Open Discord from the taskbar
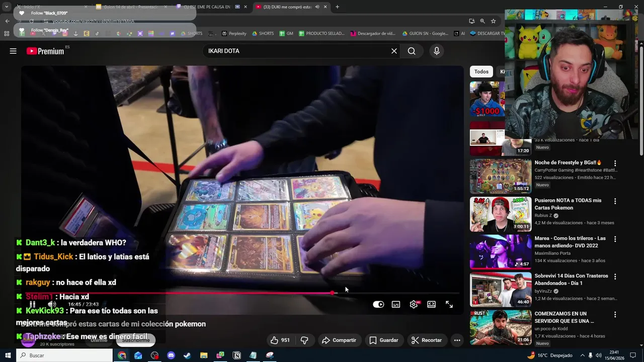Screen dimensions: 644x362 (171, 355)
